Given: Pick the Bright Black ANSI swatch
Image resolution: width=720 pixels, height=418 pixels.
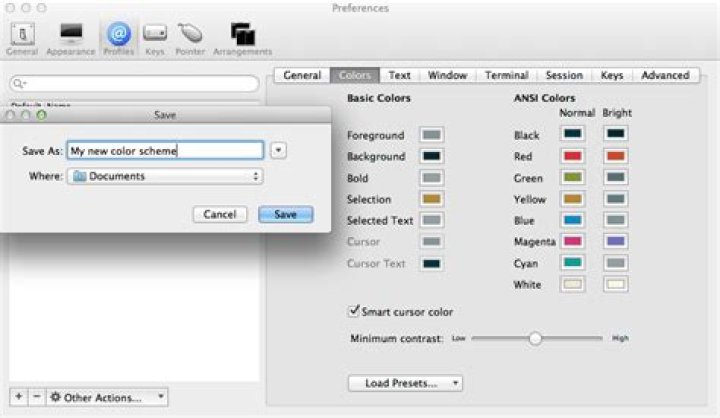Looking at the screenshot, I should (615, 134).
